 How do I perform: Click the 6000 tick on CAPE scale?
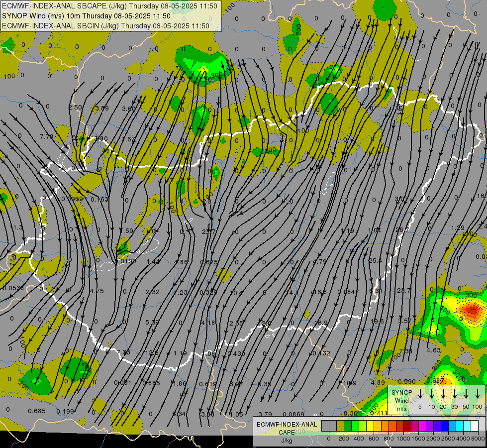click(x=478, y=439)
